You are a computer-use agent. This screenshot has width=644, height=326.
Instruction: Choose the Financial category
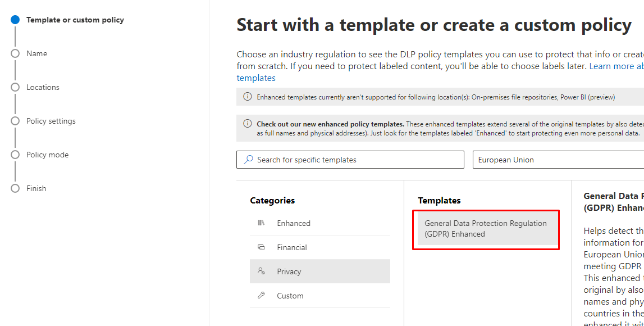291,247
